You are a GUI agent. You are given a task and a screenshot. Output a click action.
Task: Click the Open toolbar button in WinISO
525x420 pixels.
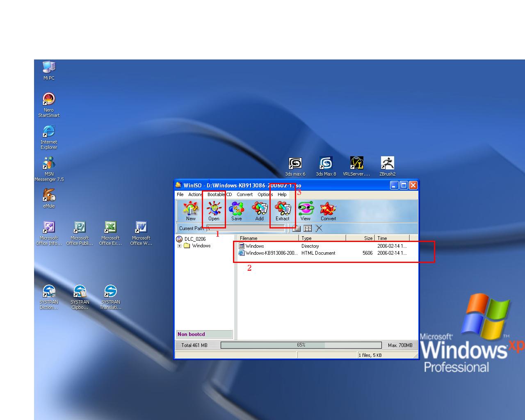(214, 211)
